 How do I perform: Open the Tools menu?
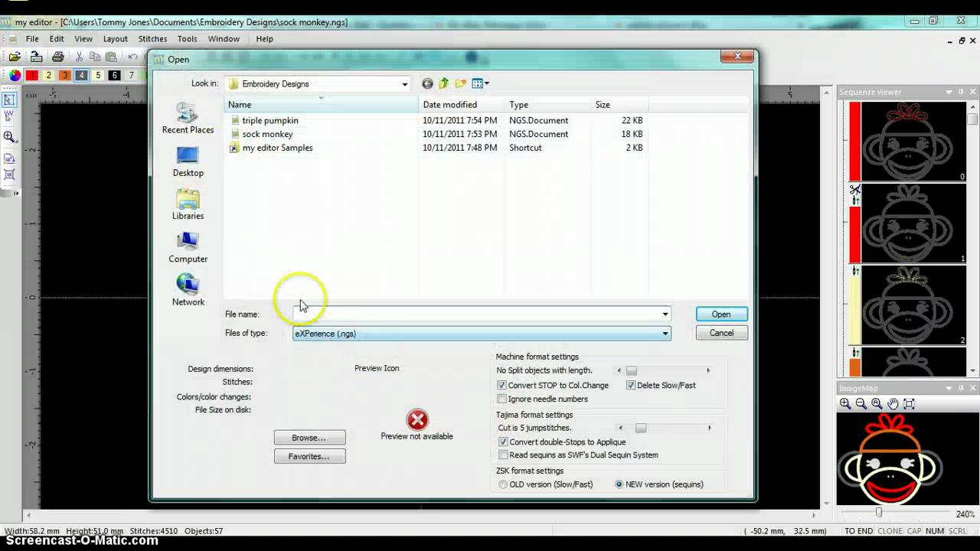pos(188,38)
